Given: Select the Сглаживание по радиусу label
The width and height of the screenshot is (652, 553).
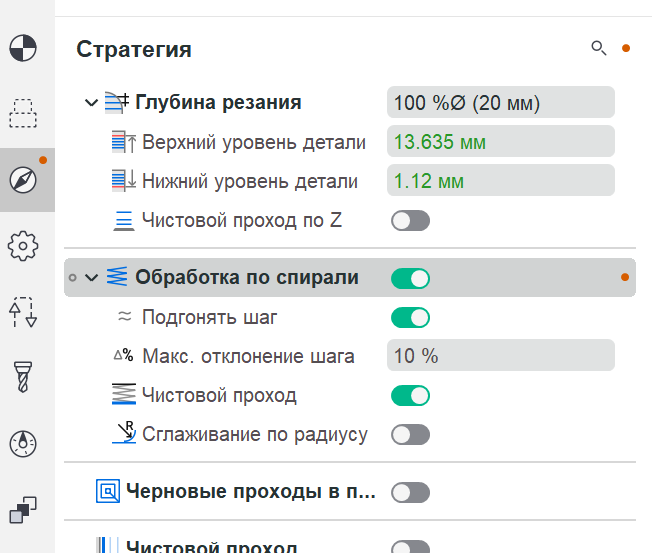Looking at the screenshot, I should click(x=255, y=434).
